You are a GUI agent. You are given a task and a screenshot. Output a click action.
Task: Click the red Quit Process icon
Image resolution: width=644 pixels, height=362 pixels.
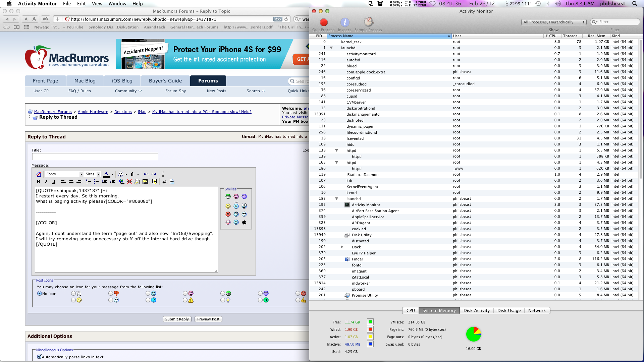coord(323,22)
